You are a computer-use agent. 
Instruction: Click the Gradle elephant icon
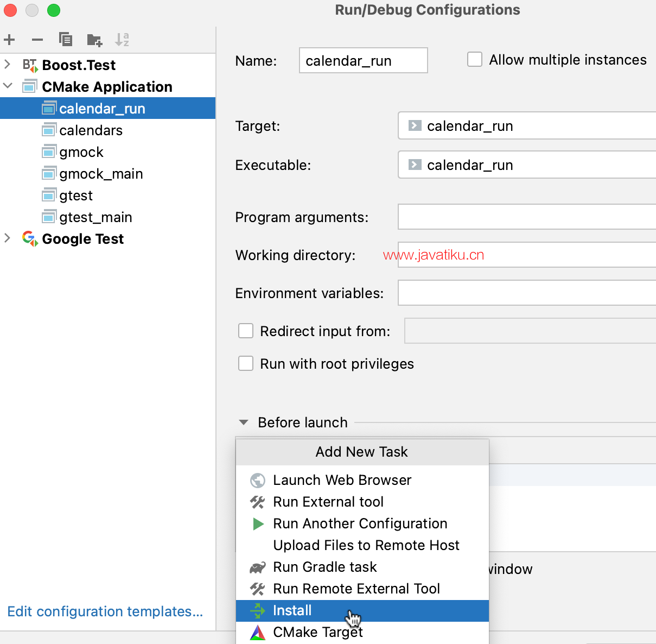tap(258, 567)
